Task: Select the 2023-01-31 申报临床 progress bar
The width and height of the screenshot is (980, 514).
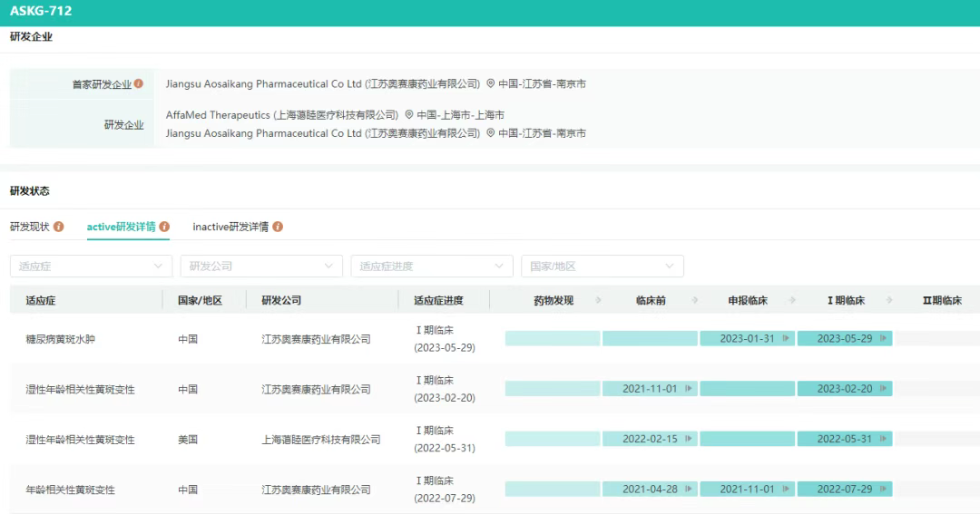Action: pyautogui.click(x=747, y=338)
